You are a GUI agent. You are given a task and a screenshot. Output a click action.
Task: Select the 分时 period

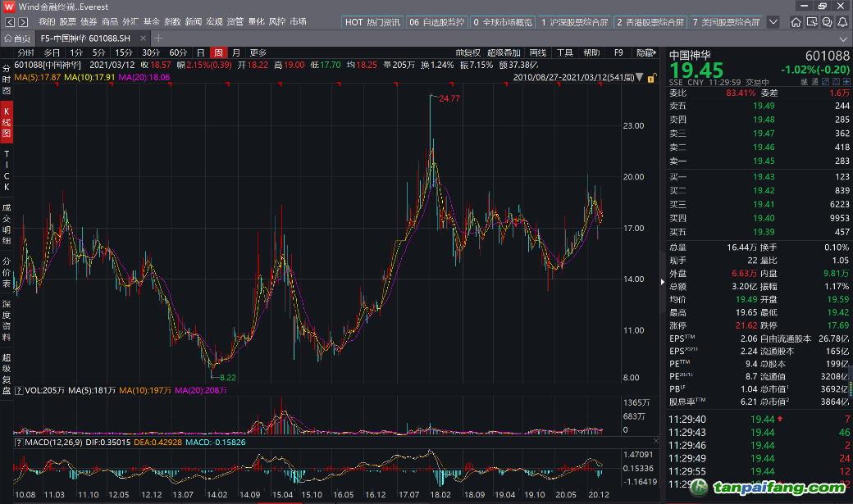[x=26, y=52]
